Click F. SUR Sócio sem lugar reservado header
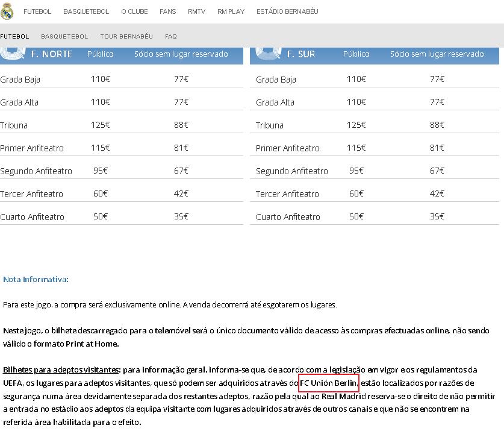Screen dimensions: 504x437 tap(437, 54)
